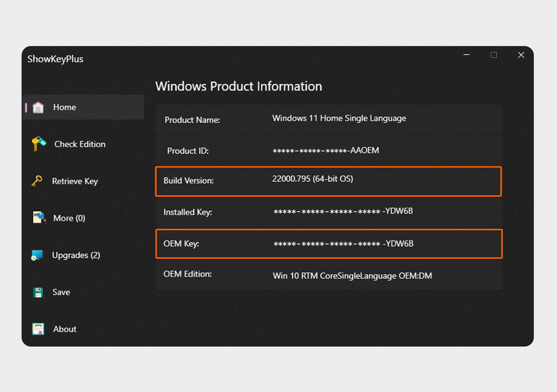Click the 'Installed Key:' label
557x392 pixels.
(x=188, y=212)
